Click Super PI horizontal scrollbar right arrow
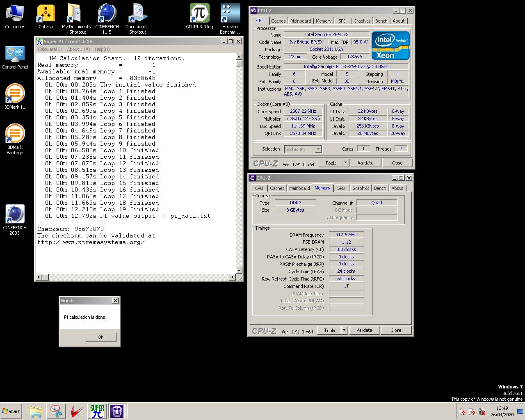Image resolution: width=525 pixels, height=420 pixels. tap(233, 277)
